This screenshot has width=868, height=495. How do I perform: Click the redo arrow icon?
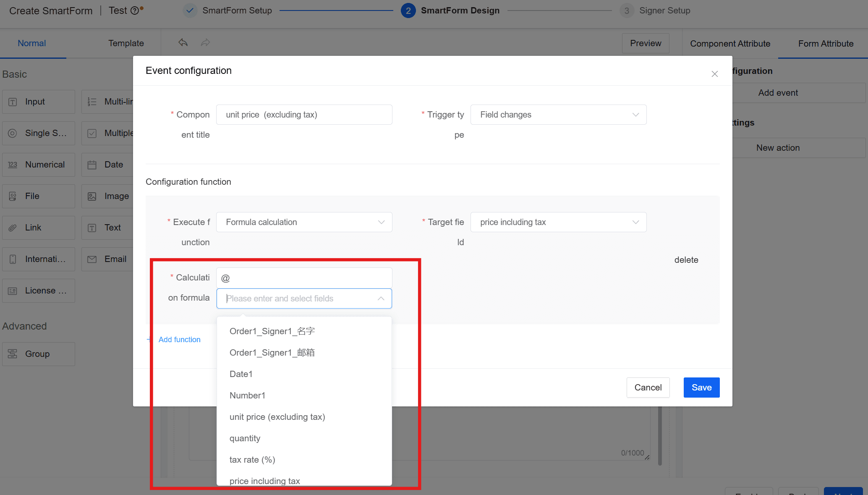pos(205,42)
